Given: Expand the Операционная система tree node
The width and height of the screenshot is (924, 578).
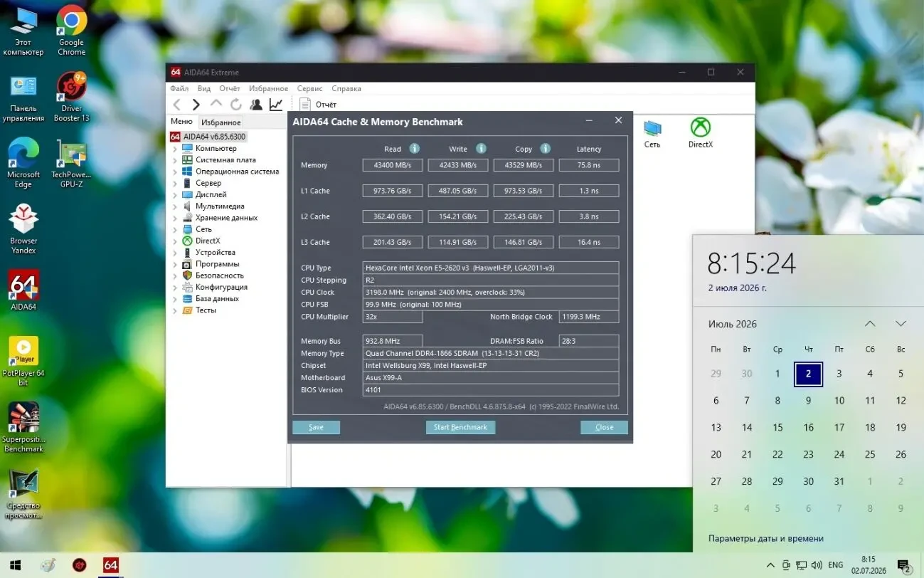Looking at the screenshot, I should pos(175,172).
